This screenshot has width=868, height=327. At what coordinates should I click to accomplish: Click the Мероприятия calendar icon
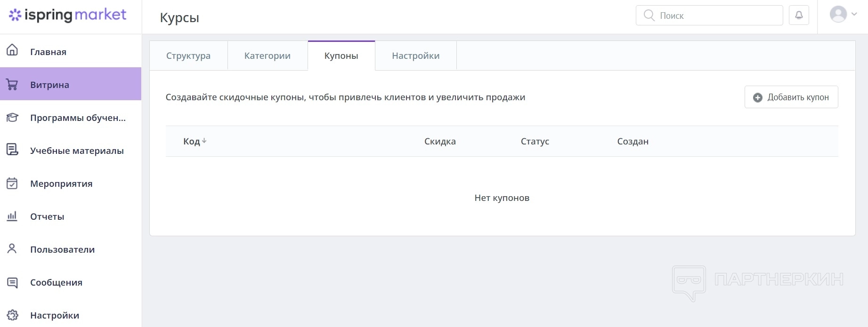point(12,183)
